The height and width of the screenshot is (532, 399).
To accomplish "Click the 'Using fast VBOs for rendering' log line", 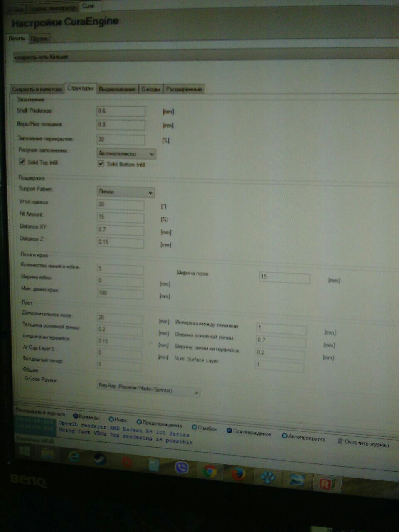I will tap(125, 436).
